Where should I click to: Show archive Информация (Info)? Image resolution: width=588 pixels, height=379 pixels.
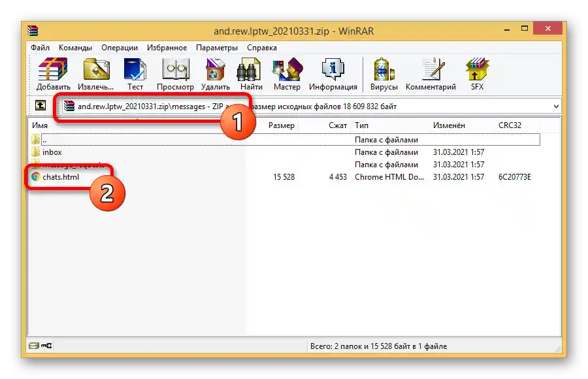(333, 74)
